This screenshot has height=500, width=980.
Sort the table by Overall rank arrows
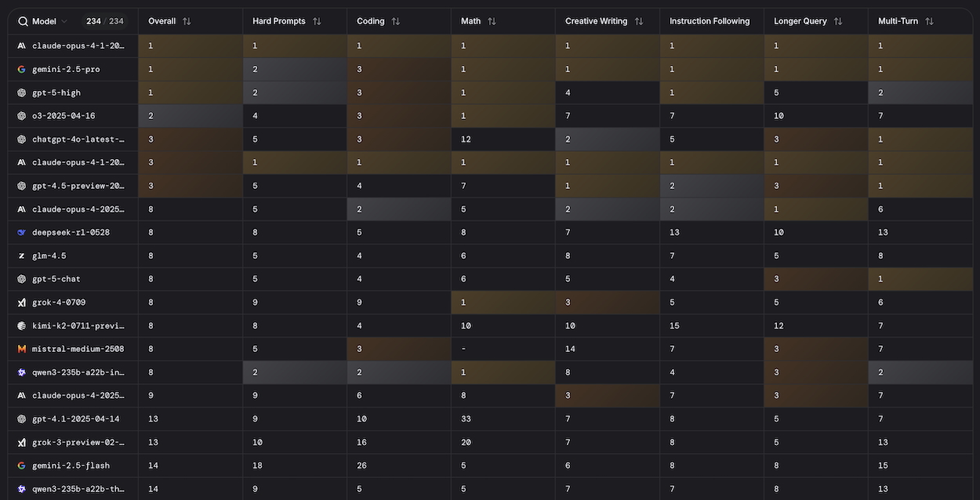(x=187, y=21)
